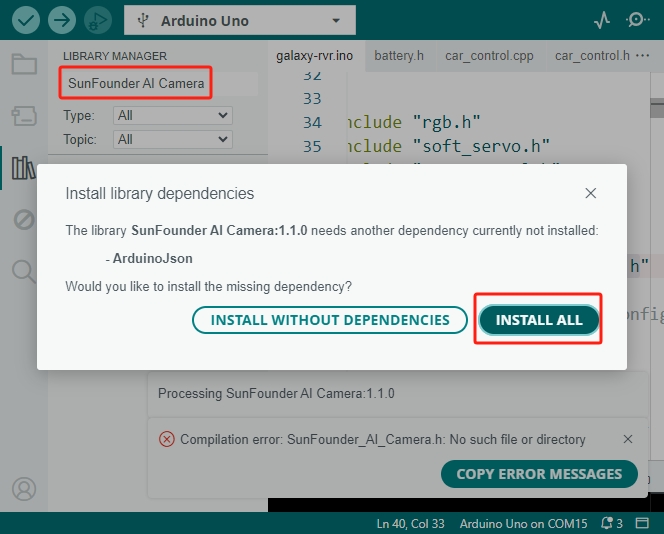Click COPY ERROR MESSAGES button
This screenshot has height=534, width=664.
[x=539, y=473]
